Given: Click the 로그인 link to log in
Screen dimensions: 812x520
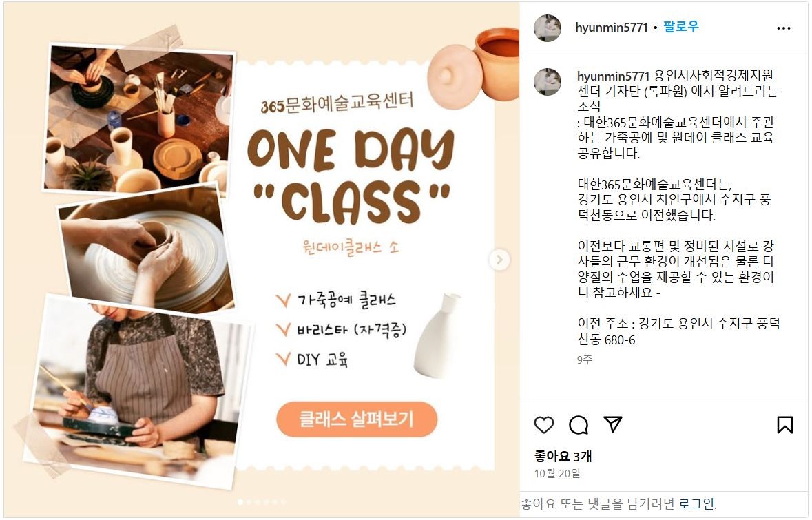Looking at the screenshot, I should click(697, 503).
